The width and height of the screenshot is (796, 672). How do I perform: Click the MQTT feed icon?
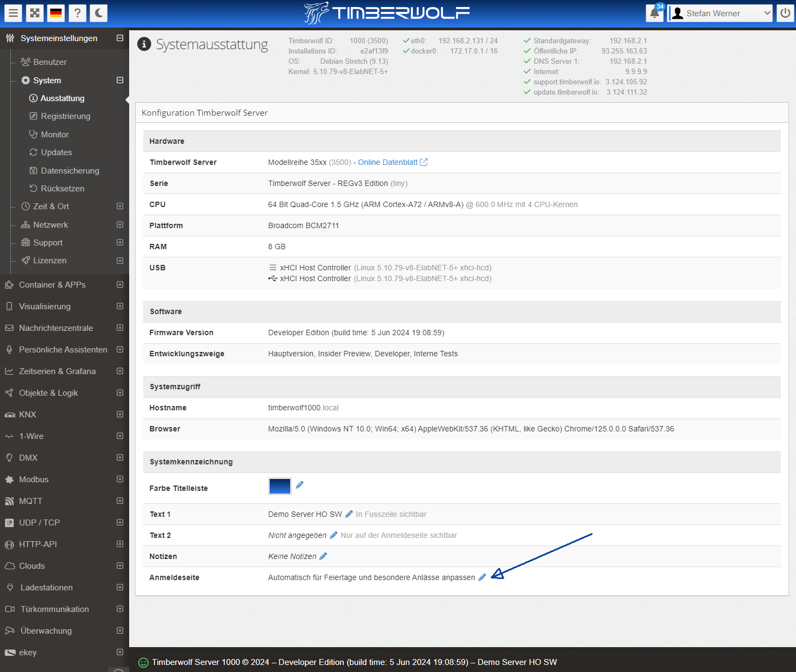click(9, 501)
